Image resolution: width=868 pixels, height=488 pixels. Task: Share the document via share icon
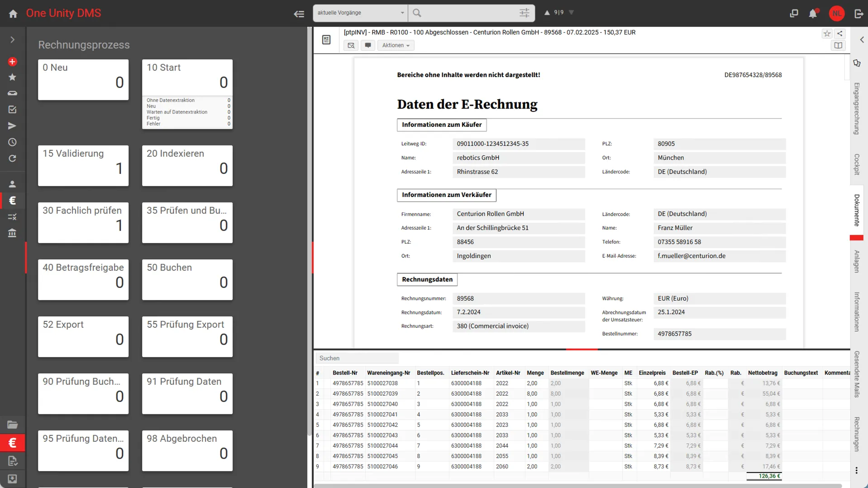840,33
